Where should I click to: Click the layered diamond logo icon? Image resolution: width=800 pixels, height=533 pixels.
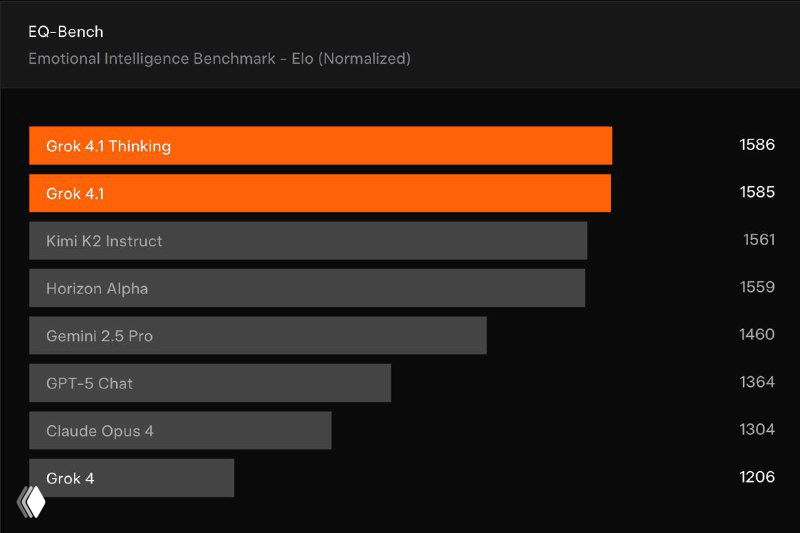pyautogui.click(x=31, y=502)
